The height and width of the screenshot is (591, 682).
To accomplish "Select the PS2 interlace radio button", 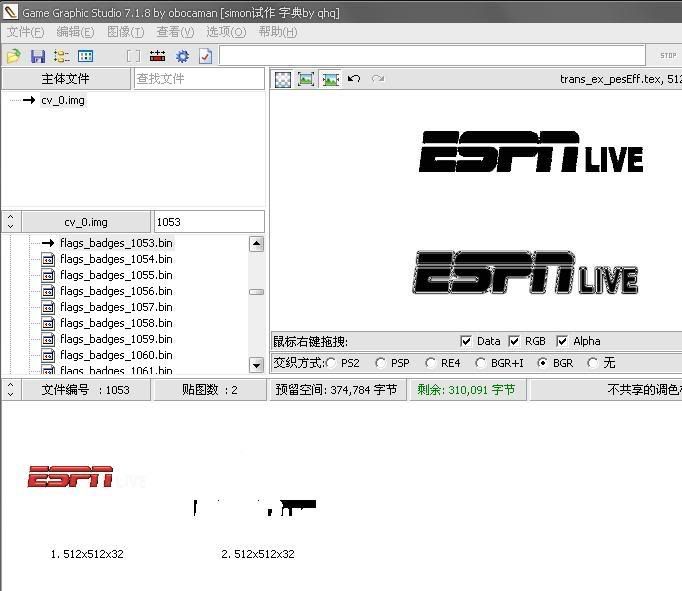I will (331, 363).
